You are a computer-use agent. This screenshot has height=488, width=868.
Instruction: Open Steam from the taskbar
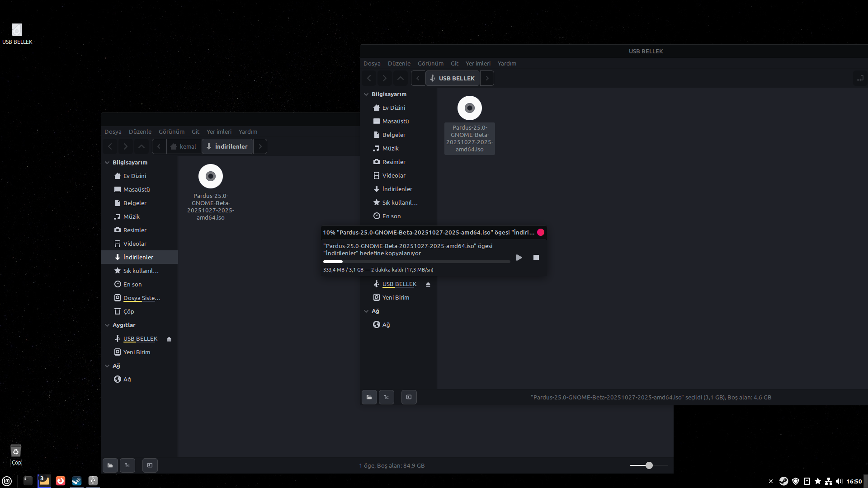click(77, 481)
